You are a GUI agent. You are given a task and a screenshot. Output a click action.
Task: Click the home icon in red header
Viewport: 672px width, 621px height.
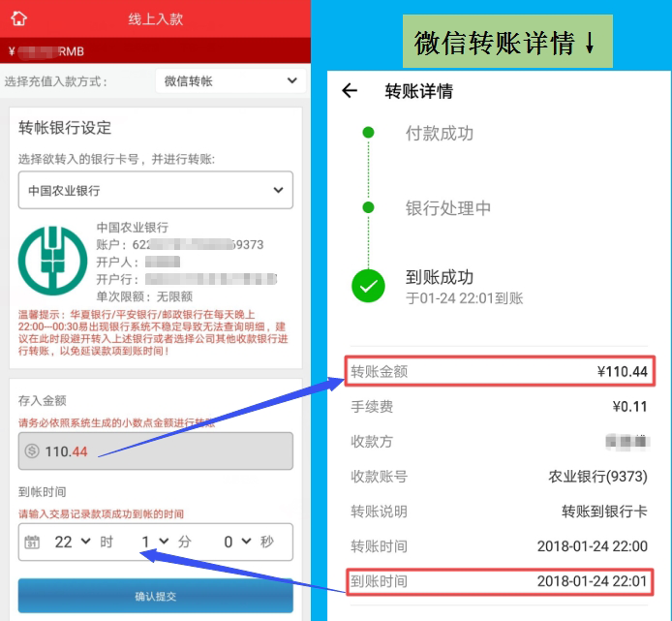coord(18,19)
